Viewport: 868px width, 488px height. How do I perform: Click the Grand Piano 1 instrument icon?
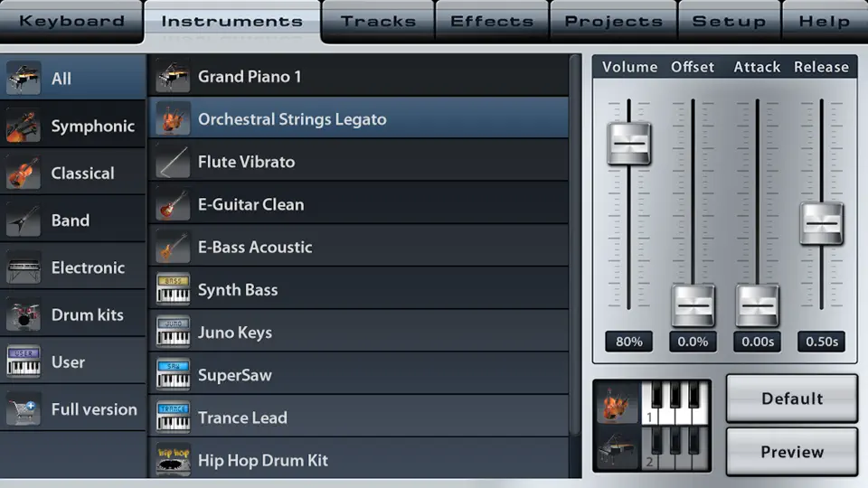click(173, 76)
